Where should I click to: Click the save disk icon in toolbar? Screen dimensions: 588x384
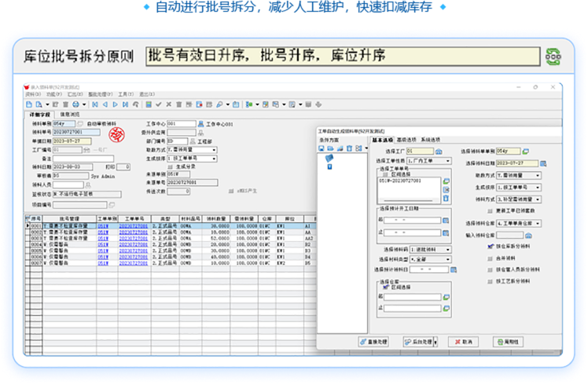click(x=148, y=104)
